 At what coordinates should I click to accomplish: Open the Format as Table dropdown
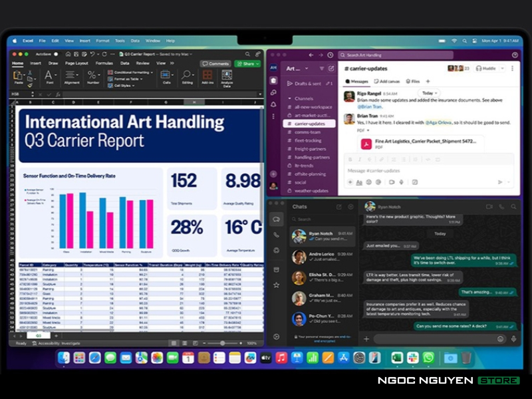[x=130, y=78]
